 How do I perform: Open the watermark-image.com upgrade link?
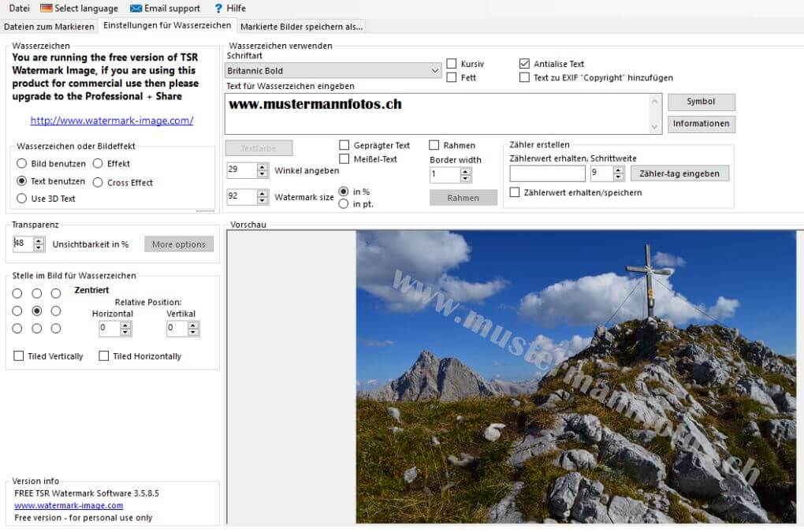pyautogui.click(x=112, y=121)
